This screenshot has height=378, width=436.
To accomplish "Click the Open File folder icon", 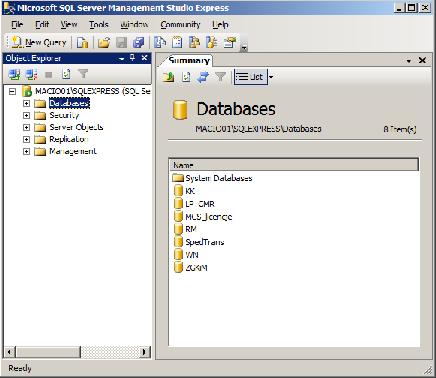I will coord(104,42).
